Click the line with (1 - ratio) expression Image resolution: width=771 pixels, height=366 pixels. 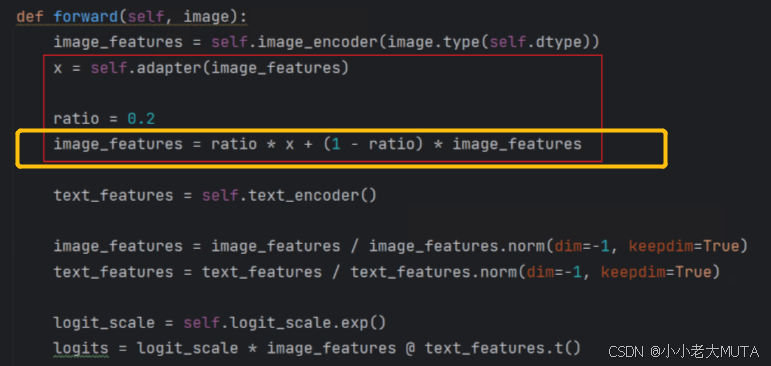pyautogui.click(x=318, y=144)
